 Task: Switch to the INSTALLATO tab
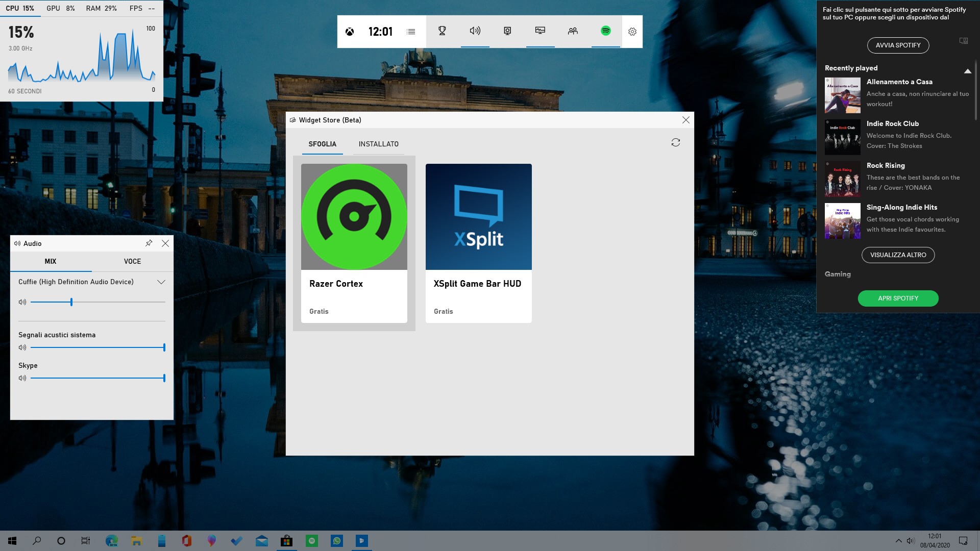coord(379,144)
